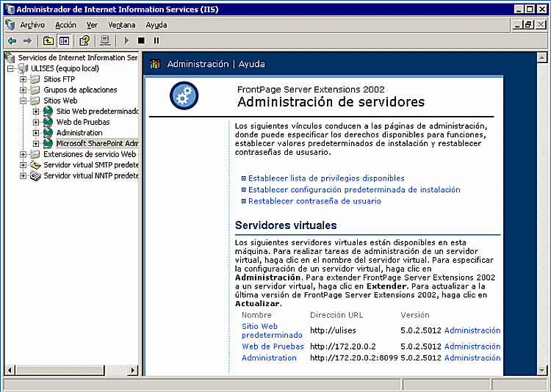Click the right pane scroll down arrow

[542, 370]
